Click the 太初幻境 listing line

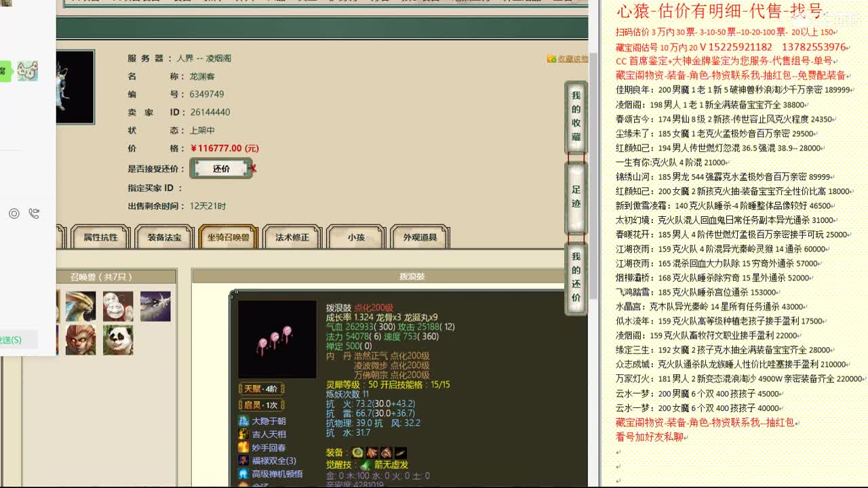tap(726, 220)
